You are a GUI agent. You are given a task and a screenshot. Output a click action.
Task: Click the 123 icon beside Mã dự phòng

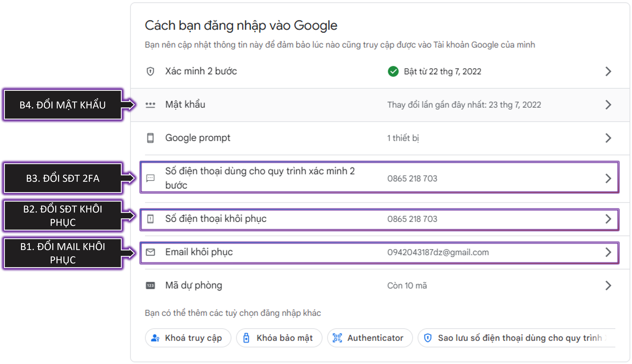coord(150,285)
